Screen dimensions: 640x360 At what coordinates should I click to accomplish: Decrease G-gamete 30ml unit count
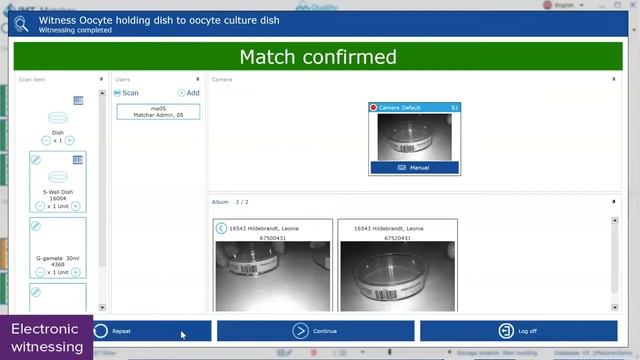(x=40, y=272)
